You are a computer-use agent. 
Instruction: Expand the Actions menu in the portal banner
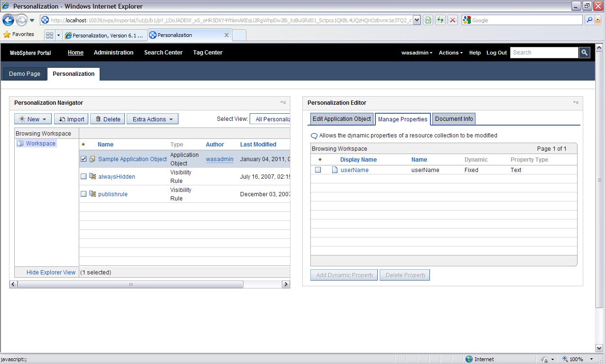[450, 53]
